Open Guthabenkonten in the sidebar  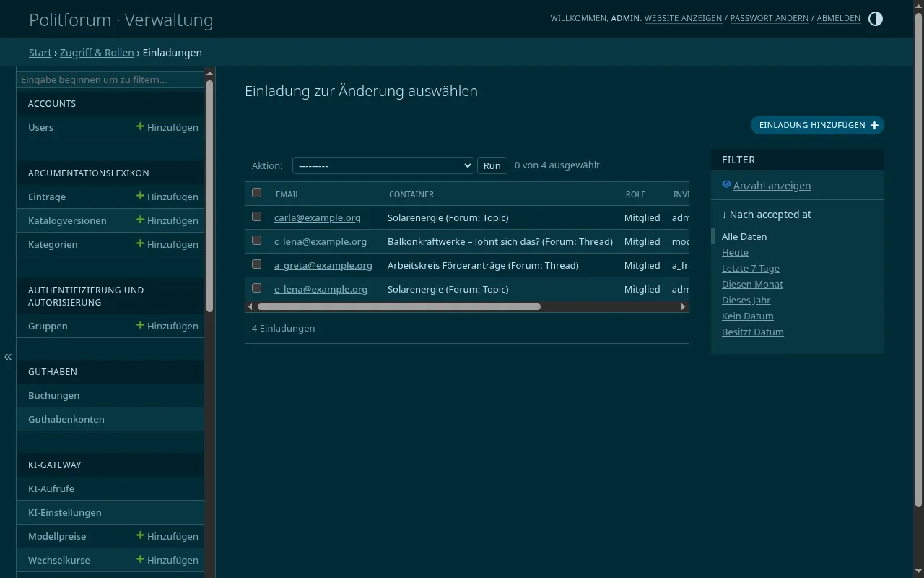(x=66, y=419)
